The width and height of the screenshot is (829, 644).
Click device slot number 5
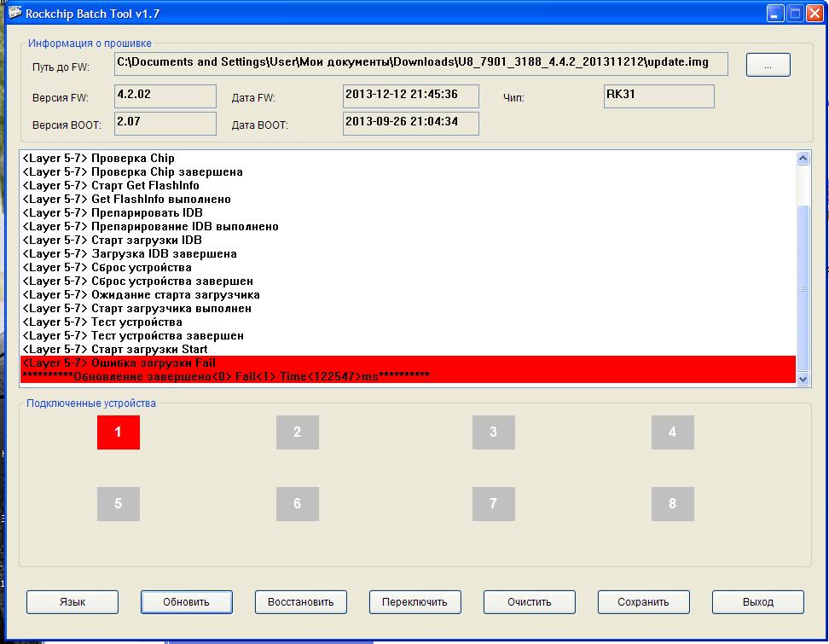[x=118, y=503]
